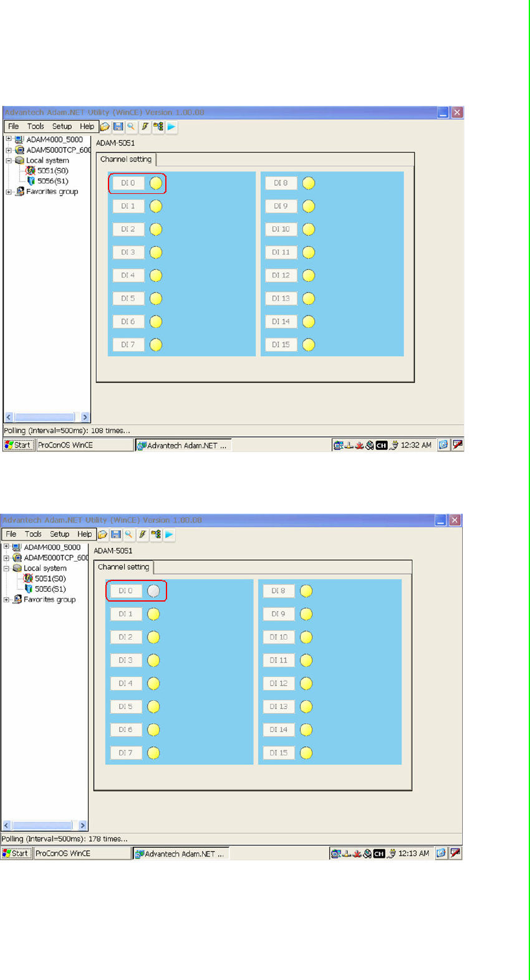Select the Favorites group node in the 12:13 AM window tree

[49, 600]
